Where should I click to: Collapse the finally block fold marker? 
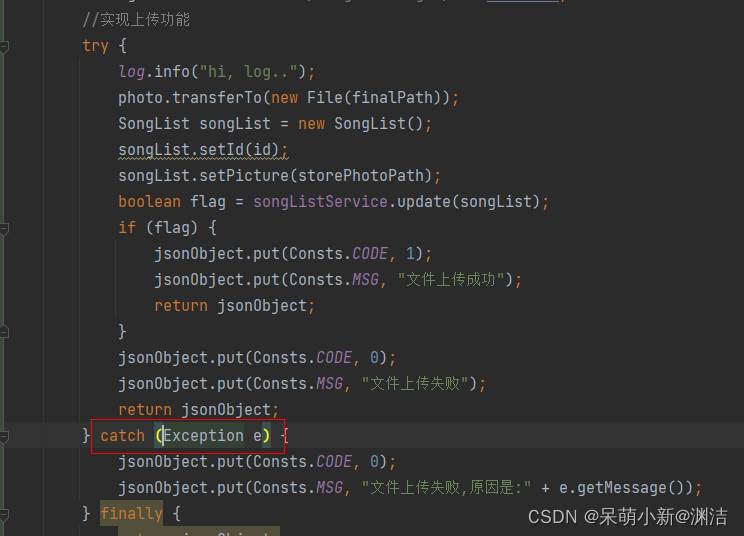(x=4, y=514)
